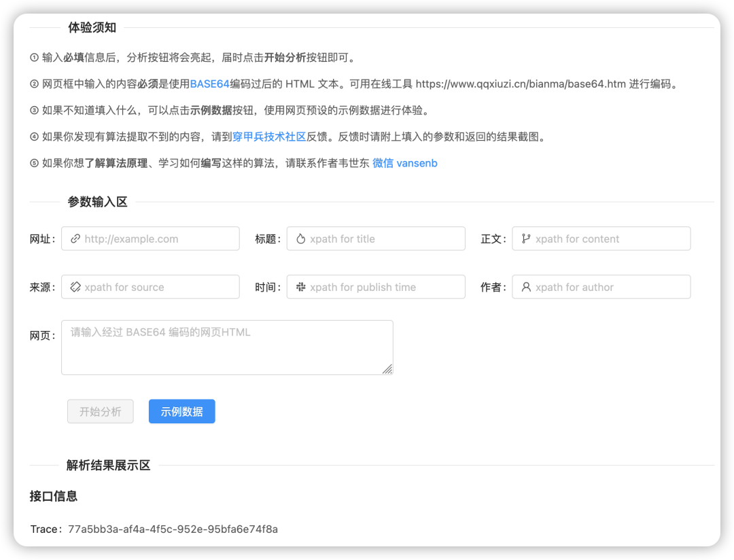
Task: Click the 正文 field label
Action: pyautogui.click(x=493, y=239)
